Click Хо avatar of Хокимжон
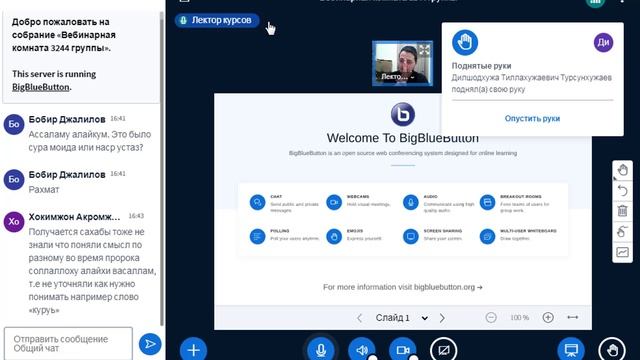Screen dimensions: 640x360 (14, 222)
